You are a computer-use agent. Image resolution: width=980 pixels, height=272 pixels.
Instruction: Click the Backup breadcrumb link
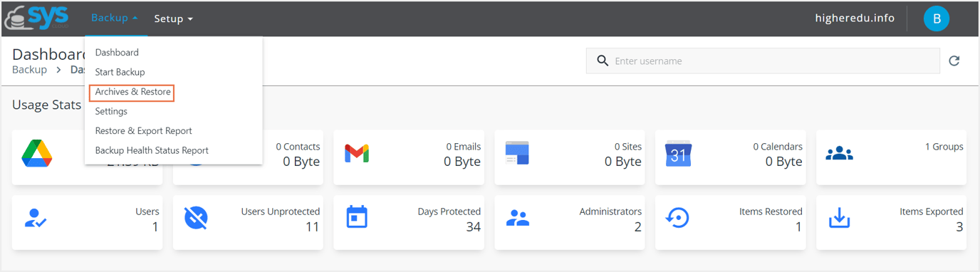point(29,70)
